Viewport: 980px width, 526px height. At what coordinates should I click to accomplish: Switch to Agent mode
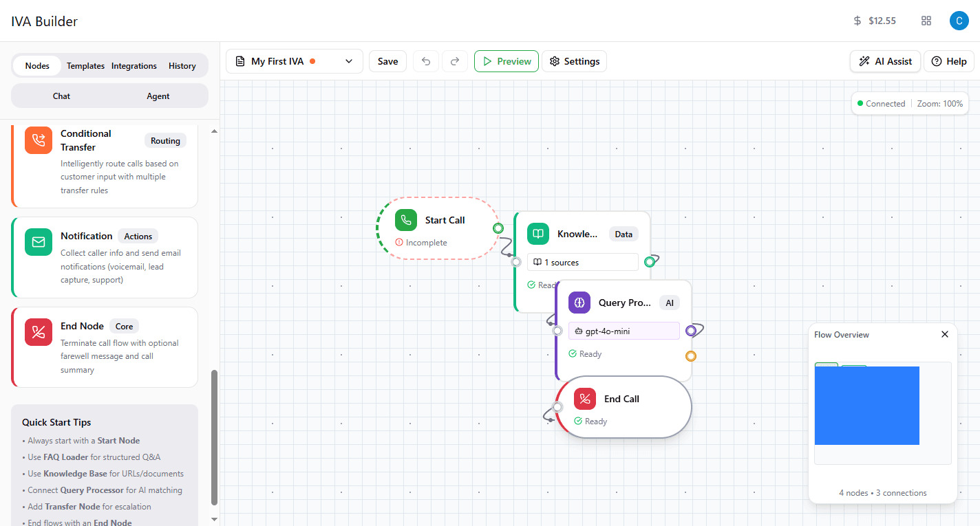158,96
